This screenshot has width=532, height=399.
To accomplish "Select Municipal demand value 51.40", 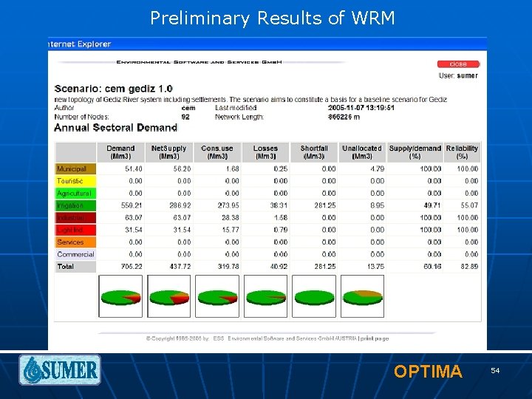I will coord(134,169).
